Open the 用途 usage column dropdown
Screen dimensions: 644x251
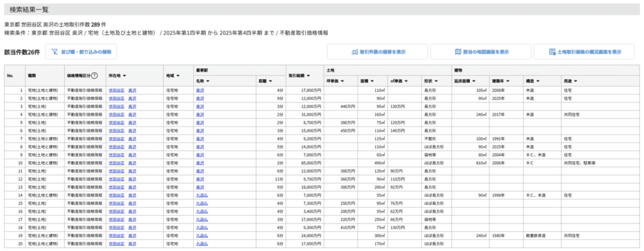click(x=575, y=81)
